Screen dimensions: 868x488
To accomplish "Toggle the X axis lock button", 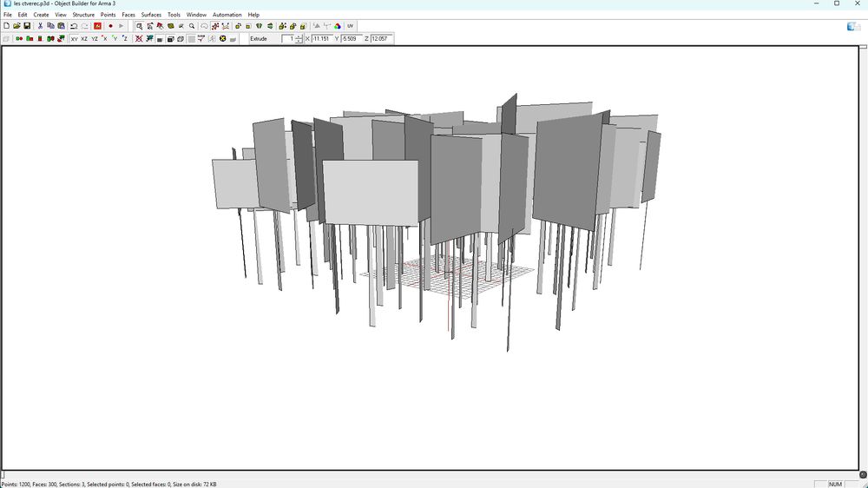I will [x=104, y=39].
